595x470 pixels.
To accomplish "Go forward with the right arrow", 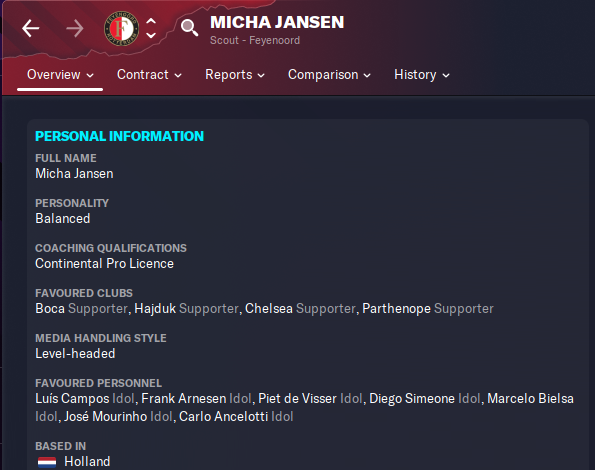I will (x=75, y=28).
